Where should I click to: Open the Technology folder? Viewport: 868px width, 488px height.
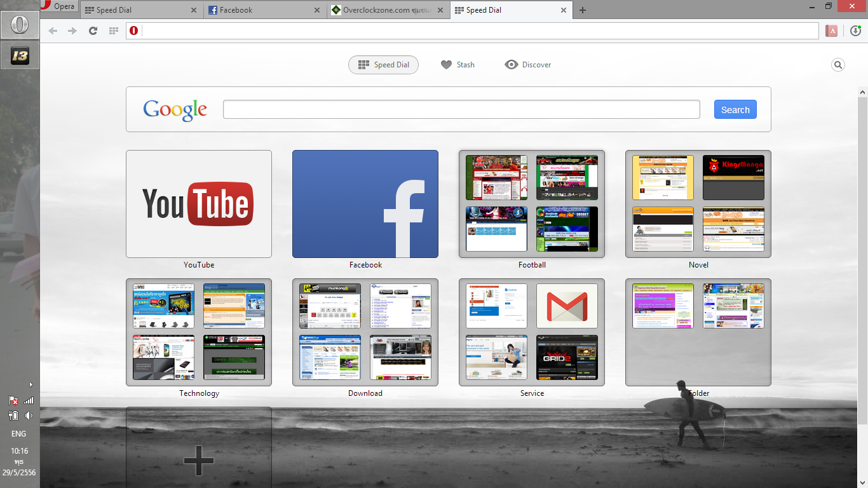[199, 332]
